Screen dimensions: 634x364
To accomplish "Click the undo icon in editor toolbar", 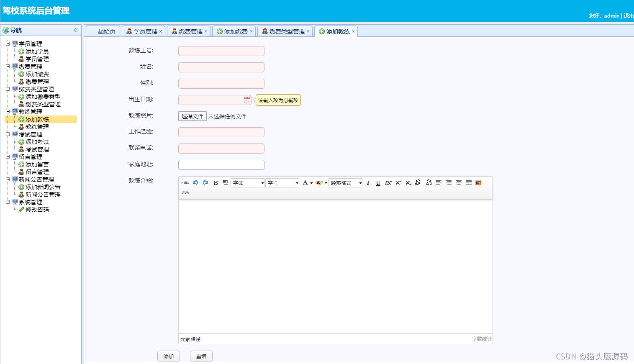I will click(x=195, y=183).
